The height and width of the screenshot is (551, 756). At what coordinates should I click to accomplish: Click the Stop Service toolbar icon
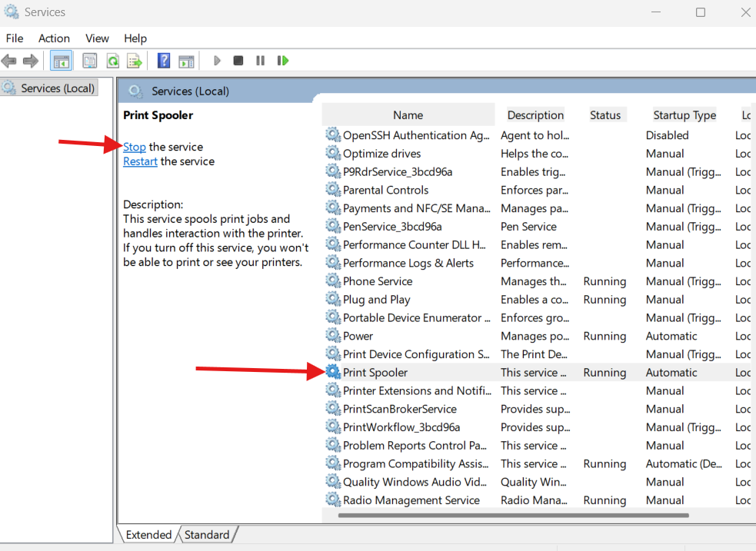(238, 61)
